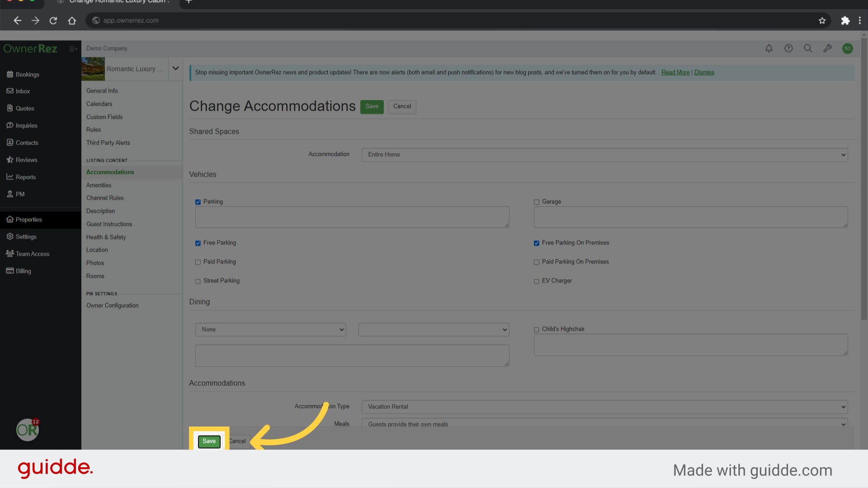Open the Accommodation Entire Home dropdown
Image resolution: width=868 pixels, height=488 pixels.
coord(604,155)
